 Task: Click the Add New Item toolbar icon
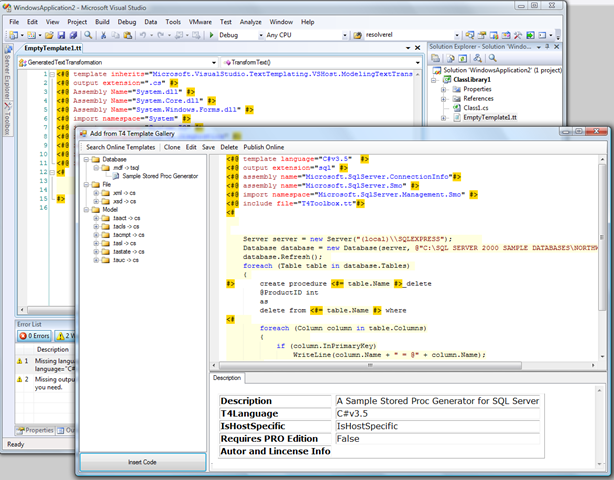coord(31,35)
